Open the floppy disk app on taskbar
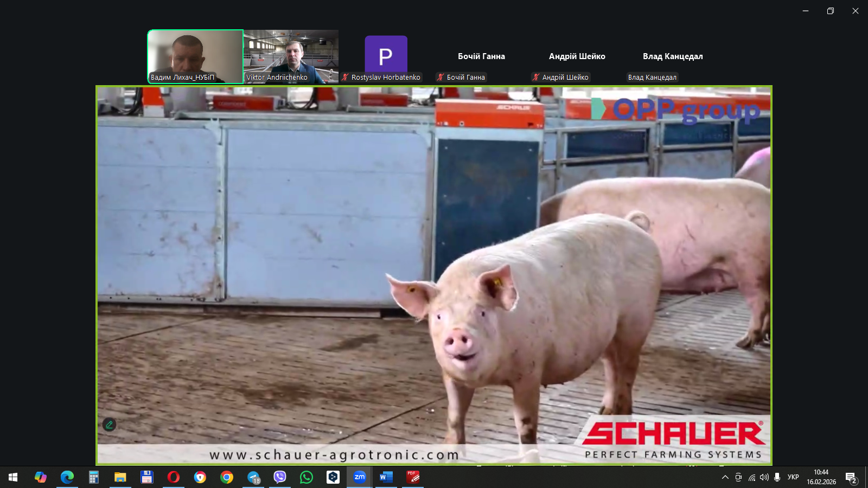Image resolution: width=868 pixels, height=488 pixels. (x=146, y=477)
